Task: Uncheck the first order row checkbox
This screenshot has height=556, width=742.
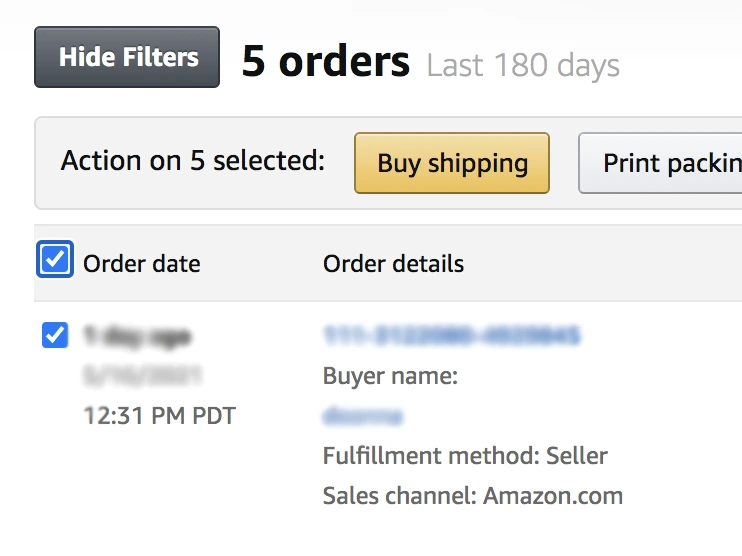Action: coord(55,335)
